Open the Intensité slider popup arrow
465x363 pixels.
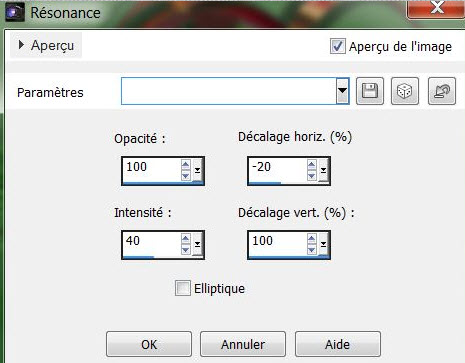click(x=197, y=244)
